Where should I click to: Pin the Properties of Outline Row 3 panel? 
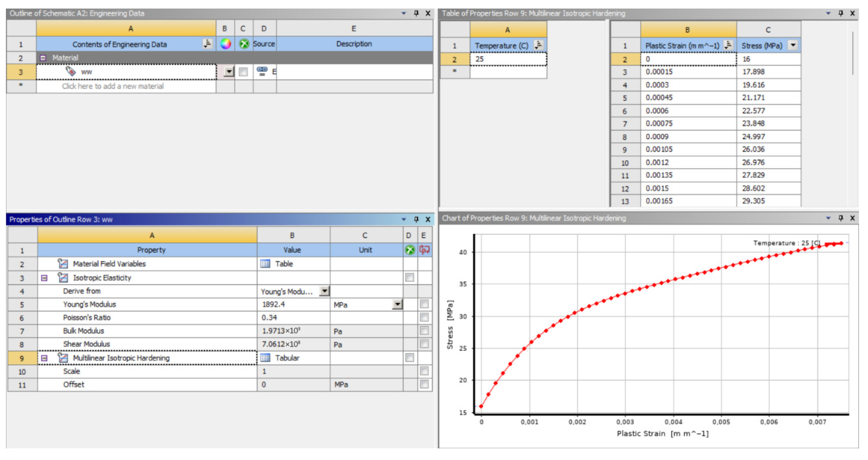coord(416,219)
